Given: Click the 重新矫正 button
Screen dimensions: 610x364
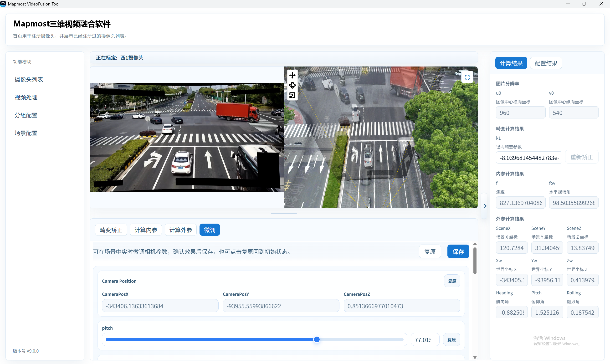Looking at the screenshot, I should pyautogui.click(x=582, y=157).
